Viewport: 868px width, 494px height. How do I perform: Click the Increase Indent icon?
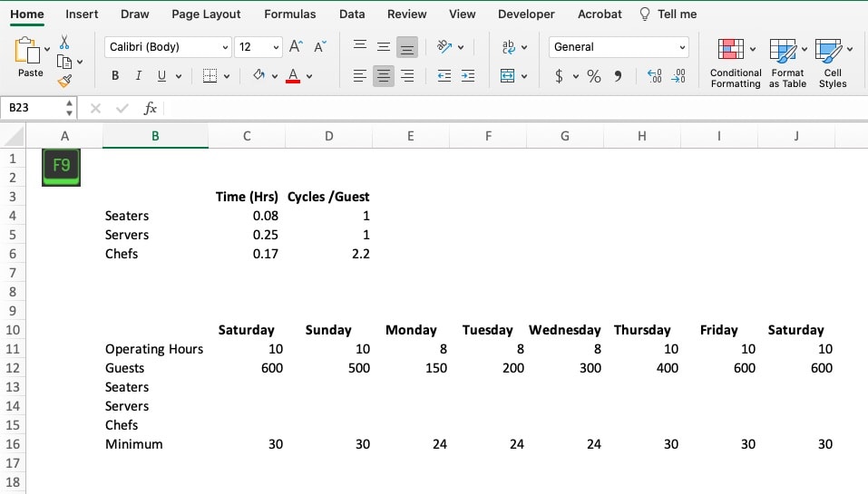click(467, 76)
